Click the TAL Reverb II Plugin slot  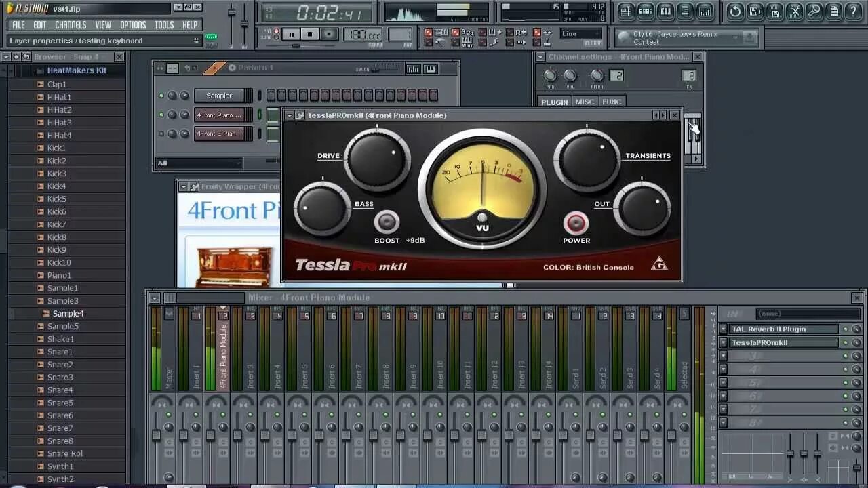tap(784, 329)
